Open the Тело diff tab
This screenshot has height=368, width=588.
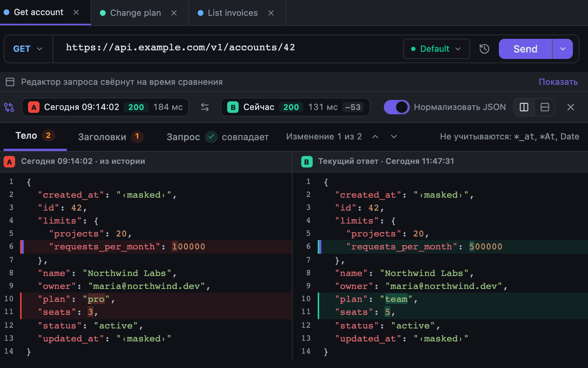[x=35, y=136]
